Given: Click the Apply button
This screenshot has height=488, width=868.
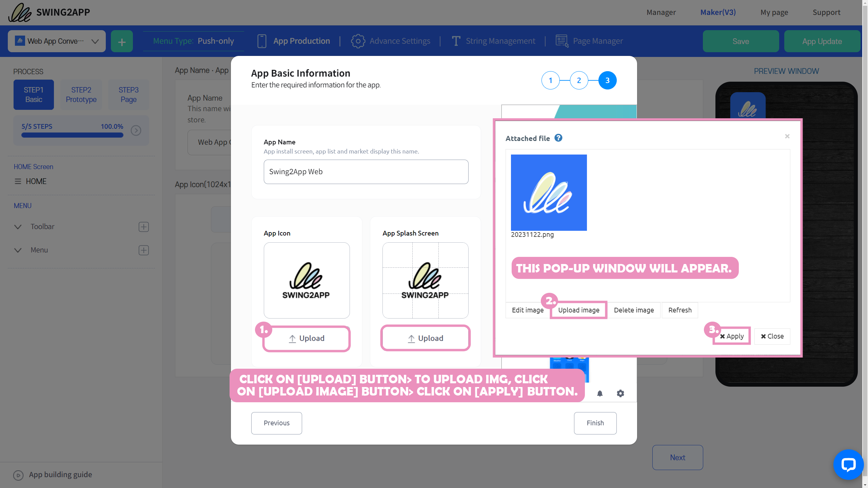Looking at the screenshot, I should pyautogui.click(x=732, y=336).
